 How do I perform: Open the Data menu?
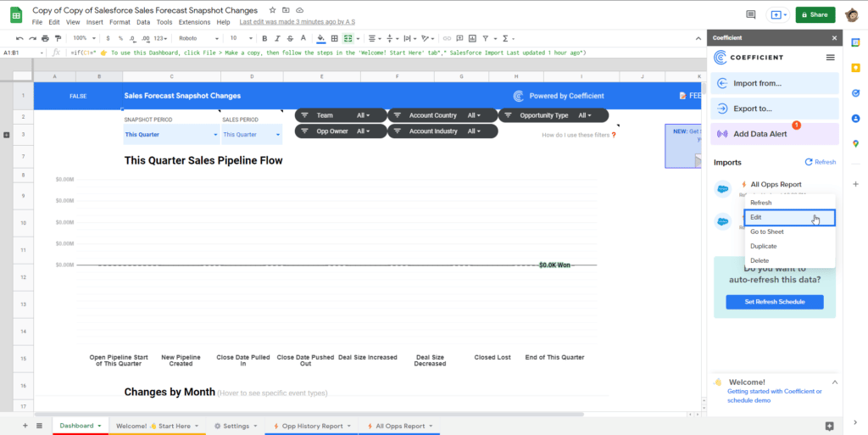tap(143, 22)
